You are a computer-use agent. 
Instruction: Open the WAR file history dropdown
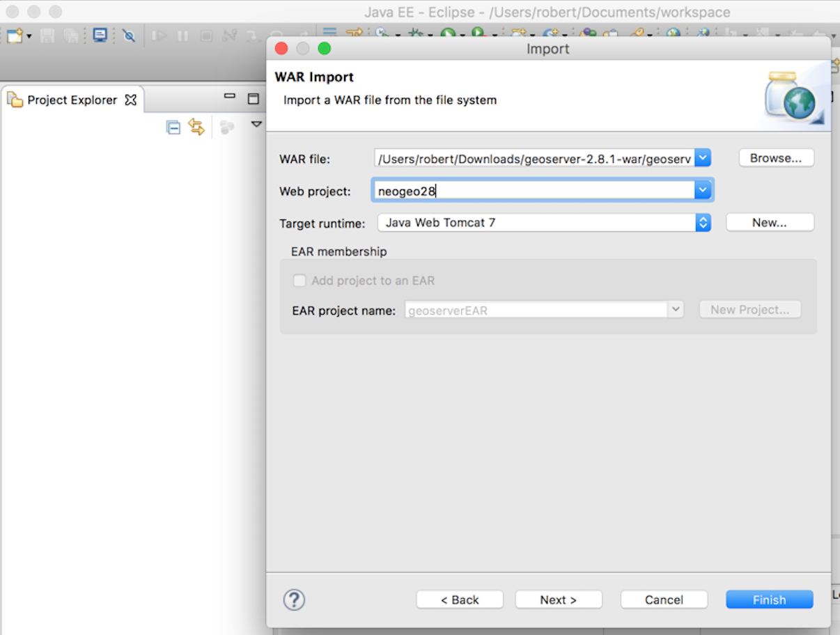703,158
